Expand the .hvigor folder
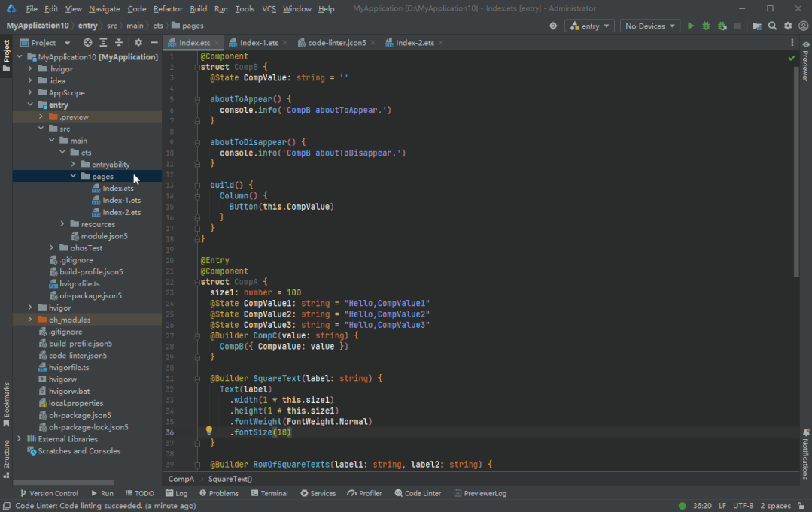The image size is (812, 512). 30,68
